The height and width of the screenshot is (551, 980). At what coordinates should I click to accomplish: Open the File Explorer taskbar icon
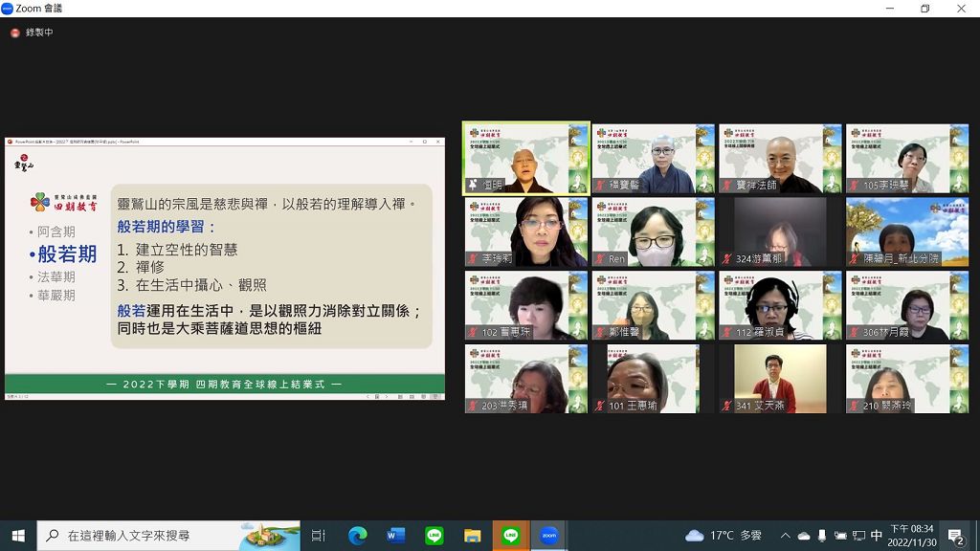473,536
